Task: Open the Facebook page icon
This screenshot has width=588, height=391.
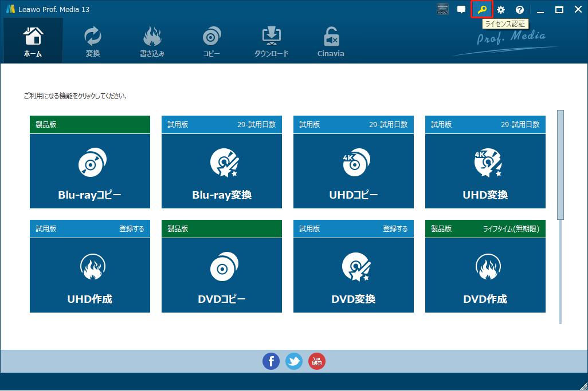Action: click(271, 361)
